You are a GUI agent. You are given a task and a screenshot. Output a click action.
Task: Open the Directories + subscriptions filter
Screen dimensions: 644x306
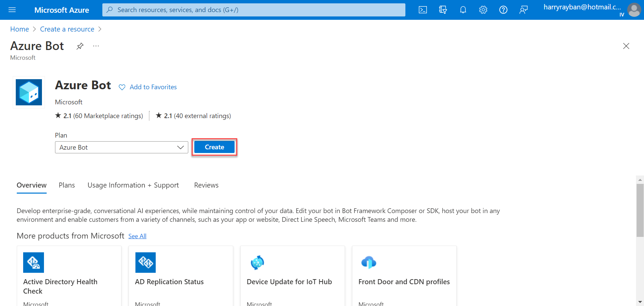(x=443, y=10)
